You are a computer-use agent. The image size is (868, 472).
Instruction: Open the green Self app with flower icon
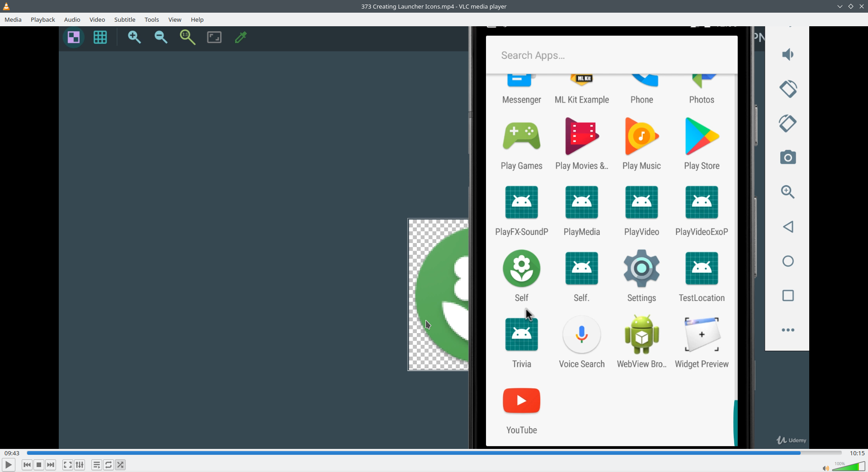pos(522,276)
